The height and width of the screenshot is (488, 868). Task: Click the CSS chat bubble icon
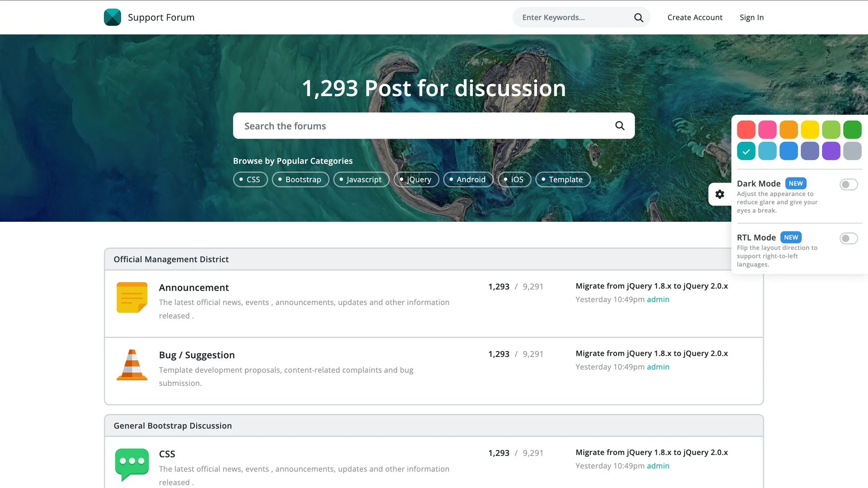[132, 465]
